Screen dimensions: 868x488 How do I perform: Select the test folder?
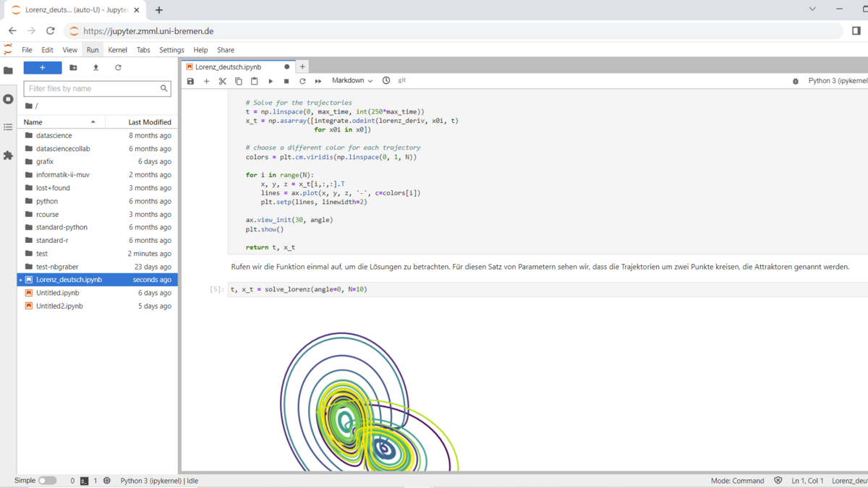coord(98,254)
